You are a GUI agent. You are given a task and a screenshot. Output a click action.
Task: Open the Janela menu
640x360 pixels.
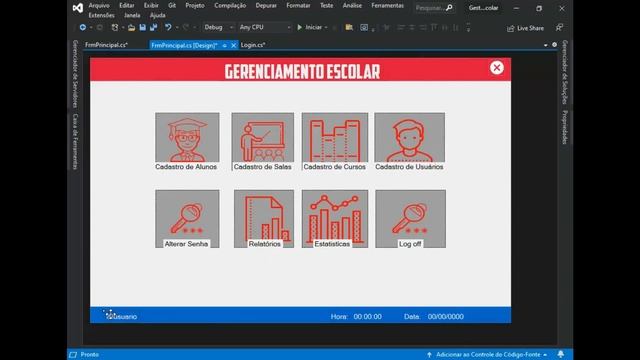click(x=132, y=16)
